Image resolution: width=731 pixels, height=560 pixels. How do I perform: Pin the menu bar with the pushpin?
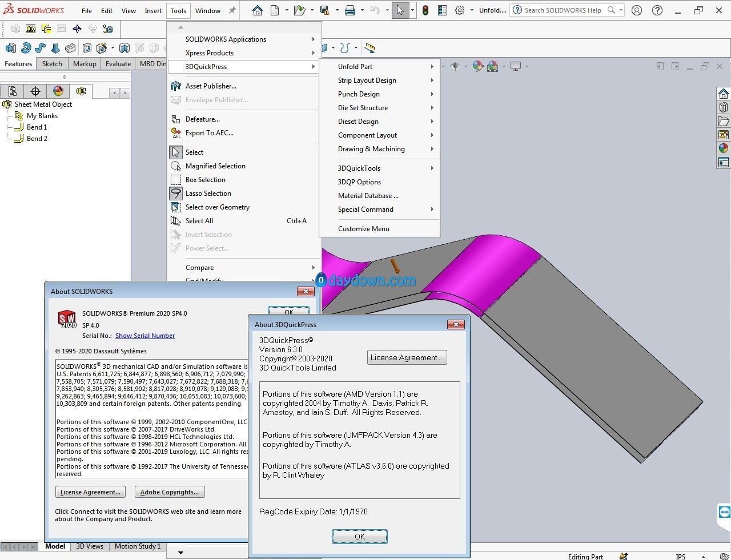232,10
